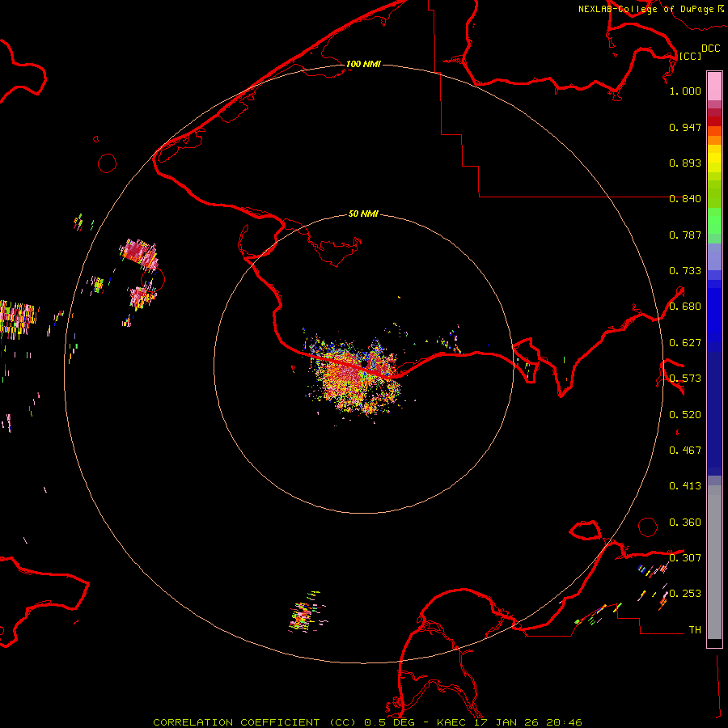Click the 0.787 colorbar value

click(x=685, y=235)
